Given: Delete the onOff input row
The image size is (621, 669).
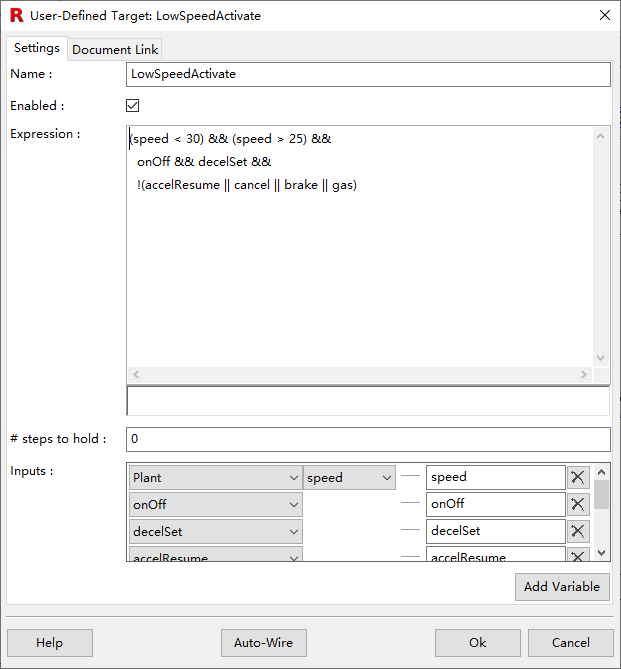Looking at the screenshot, I should [577, 505].
